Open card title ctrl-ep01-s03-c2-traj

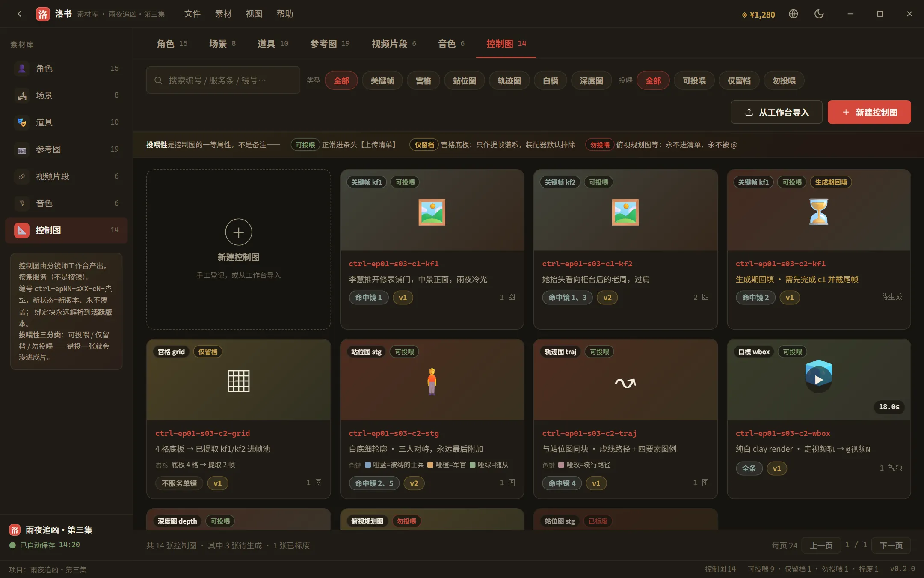(589, 433)
